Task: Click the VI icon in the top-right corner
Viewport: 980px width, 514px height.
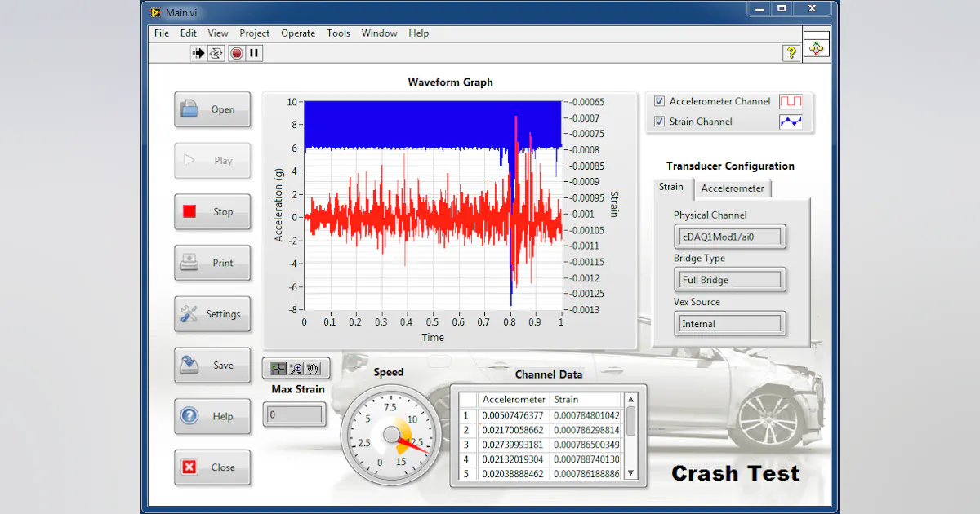Action: (x=817, y=48)
